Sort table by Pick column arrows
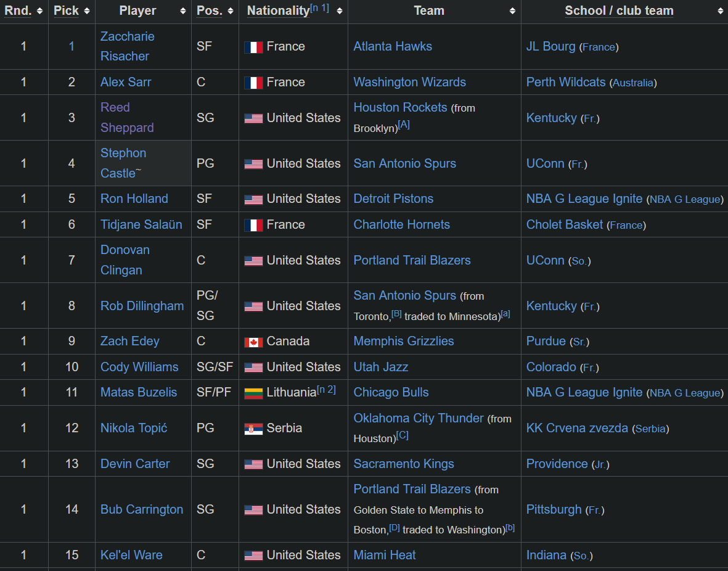This screenshot has height=571, width=728. [87, 10]
